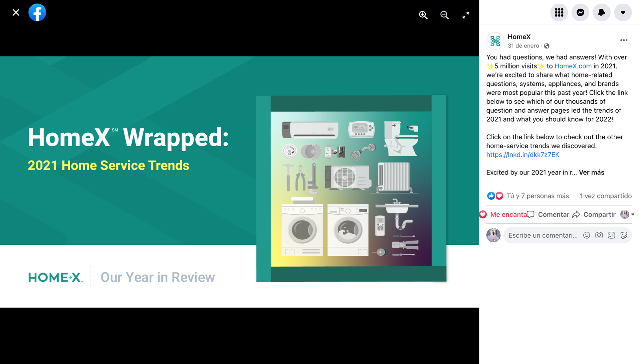The image size is (639, 364).
Task: Open HomeX page profile picture
Action: click(x=495, y=41)
